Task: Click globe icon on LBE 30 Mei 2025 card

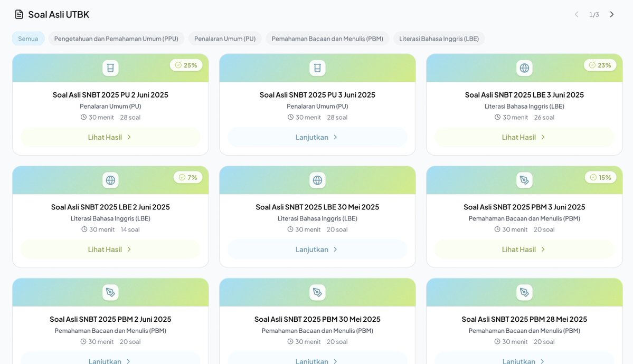Action: tap(317, 180)
